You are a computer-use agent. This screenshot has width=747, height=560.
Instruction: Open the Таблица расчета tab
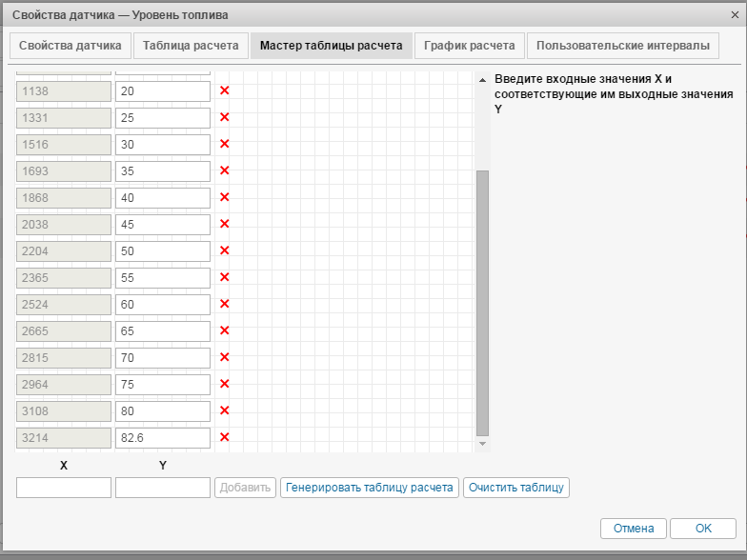[191, 46]
